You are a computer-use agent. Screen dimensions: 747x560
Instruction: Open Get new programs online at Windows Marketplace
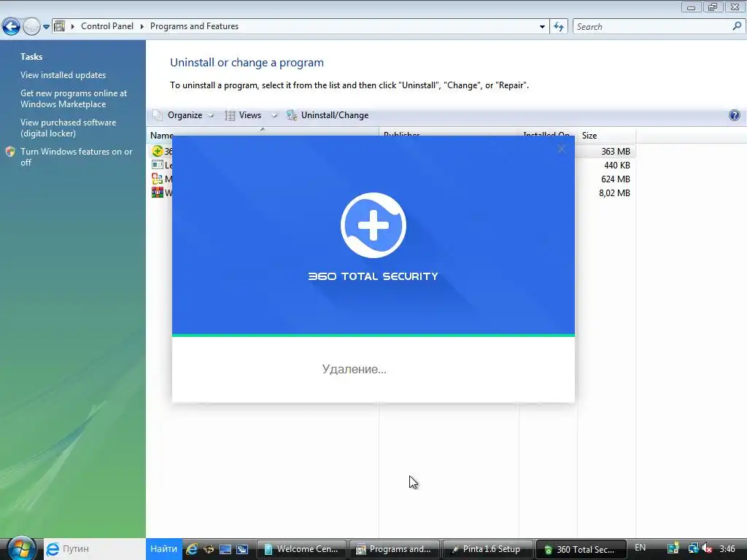pos(74,98)
